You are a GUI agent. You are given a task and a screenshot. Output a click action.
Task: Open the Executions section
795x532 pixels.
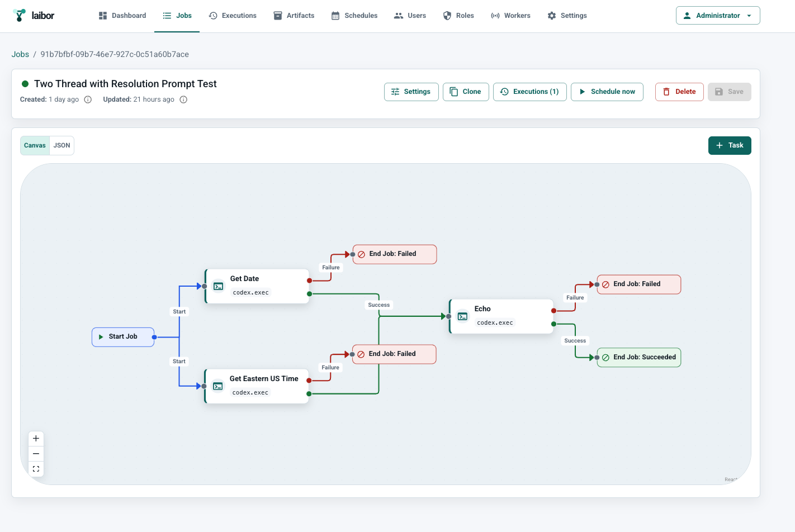point(233,16)
